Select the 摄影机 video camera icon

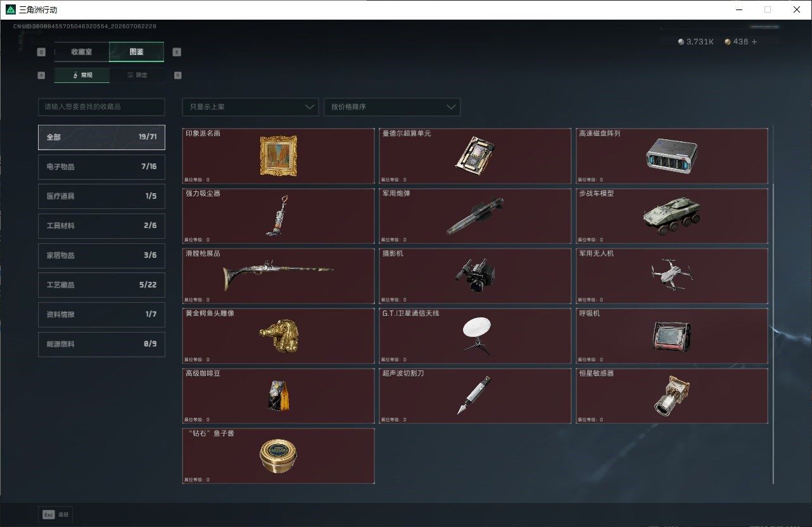click(x=475, y=276)
